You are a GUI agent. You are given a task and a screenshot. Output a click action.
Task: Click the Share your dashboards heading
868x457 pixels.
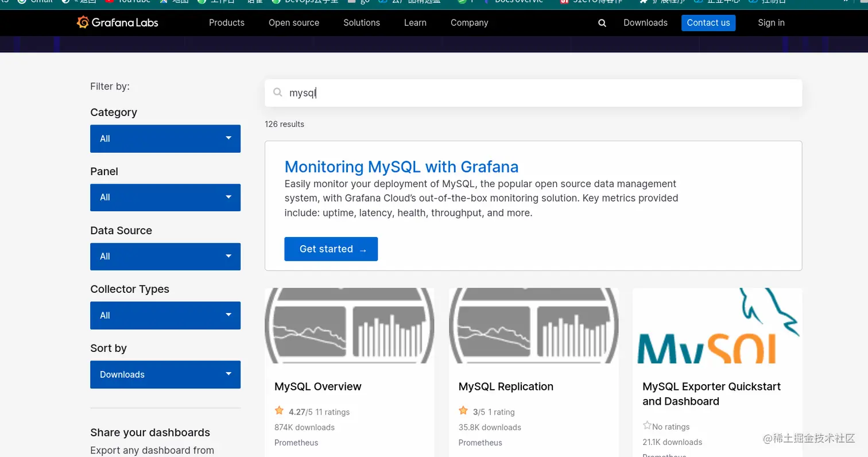(150, 432)
